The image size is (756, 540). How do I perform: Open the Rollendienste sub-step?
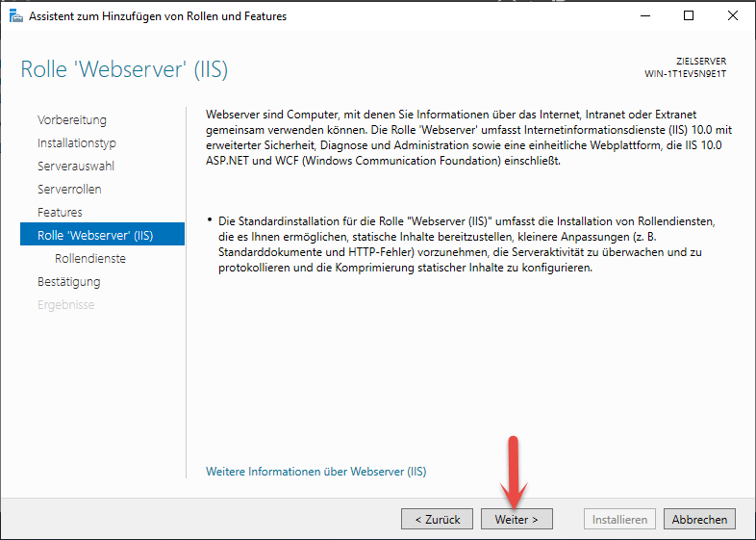pos(90,259)
